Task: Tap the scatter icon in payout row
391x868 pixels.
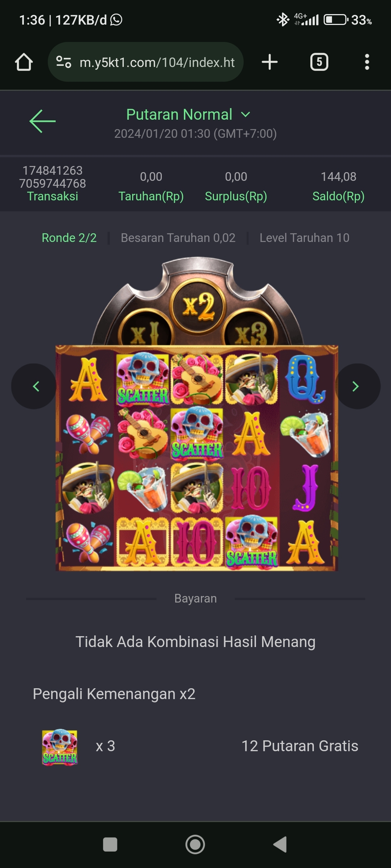Action: (60, 747)
